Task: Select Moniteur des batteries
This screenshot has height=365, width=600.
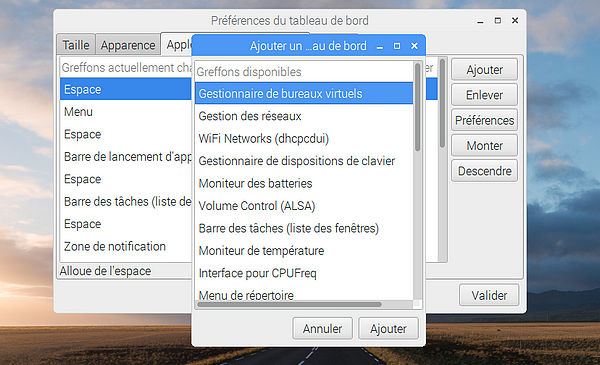Action: click(x=304, y=183)
